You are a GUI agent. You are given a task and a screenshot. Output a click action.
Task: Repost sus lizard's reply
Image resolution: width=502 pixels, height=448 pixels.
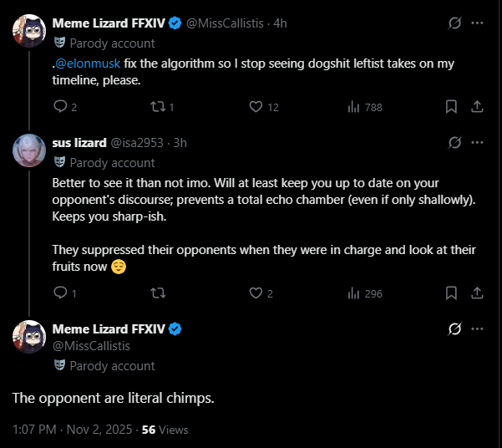click(x=155, y=293)
